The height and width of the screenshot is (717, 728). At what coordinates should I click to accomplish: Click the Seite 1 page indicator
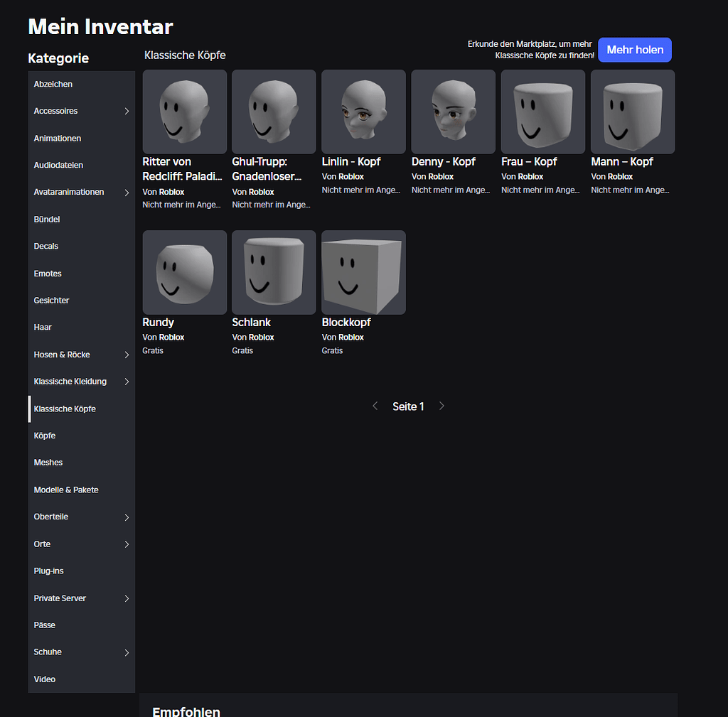pos(408,406)
